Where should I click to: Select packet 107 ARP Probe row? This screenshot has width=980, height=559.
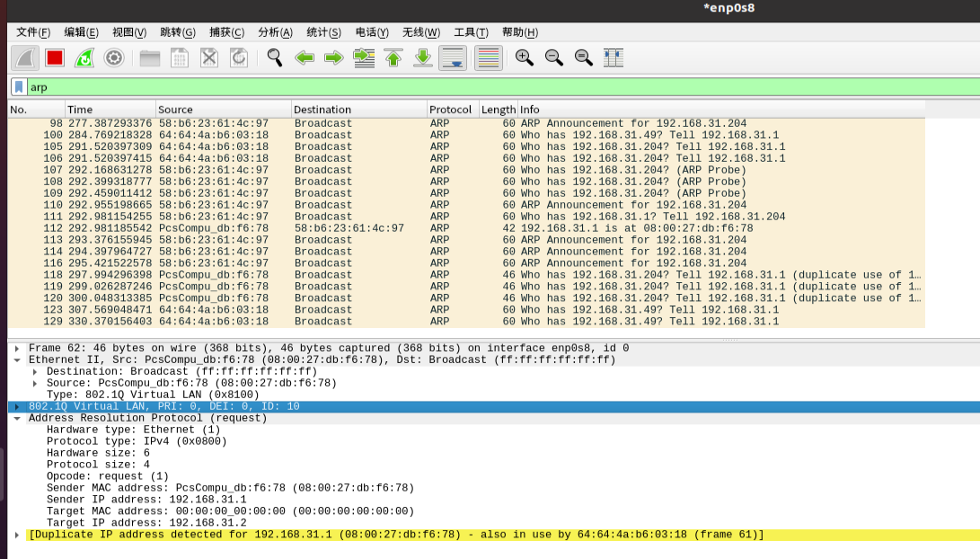click(x=466, y=170)
